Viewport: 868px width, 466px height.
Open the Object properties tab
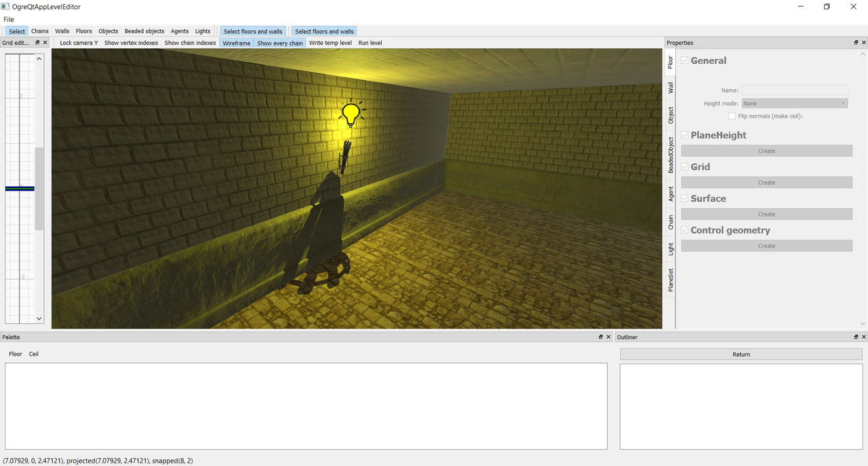point(671,115)
